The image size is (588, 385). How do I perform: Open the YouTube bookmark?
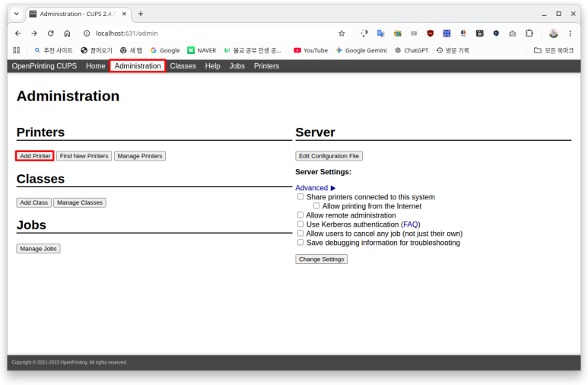310,50
